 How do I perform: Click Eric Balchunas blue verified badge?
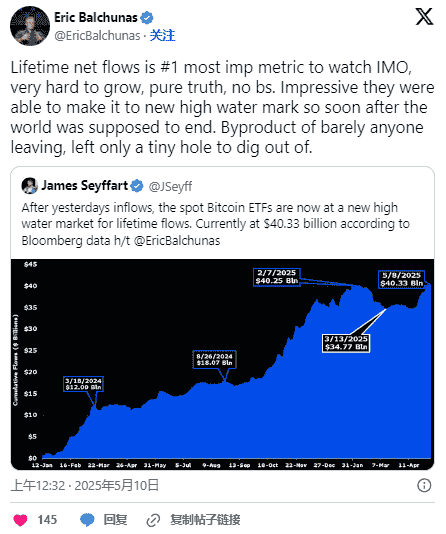click(147, 18)
